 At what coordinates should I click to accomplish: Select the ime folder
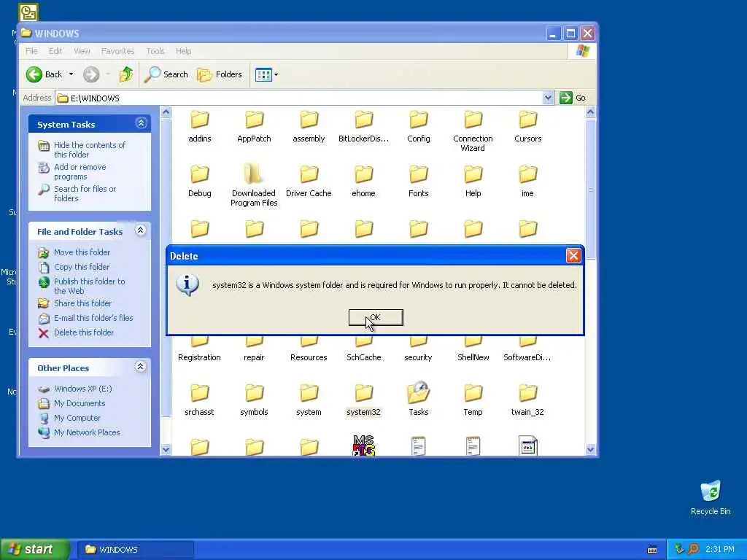[528, 182]
